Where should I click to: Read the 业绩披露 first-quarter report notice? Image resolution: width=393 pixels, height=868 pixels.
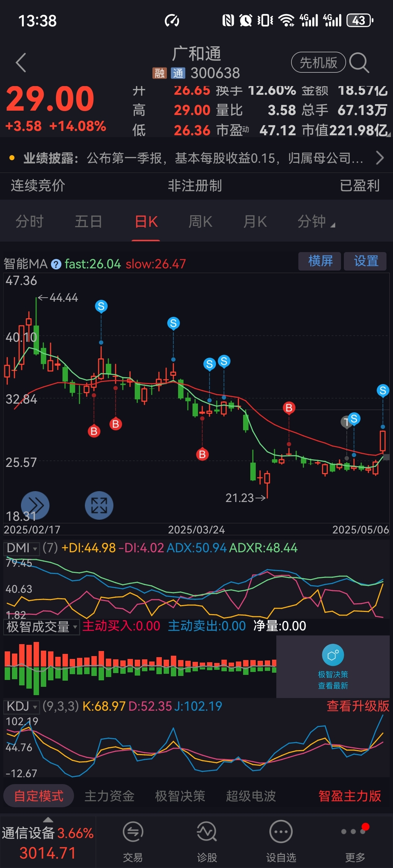(193, 158)
